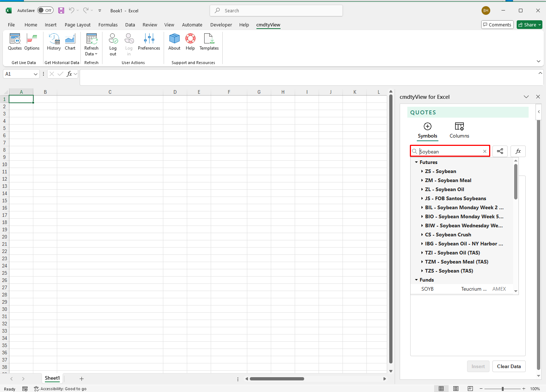Screen dimensions: 546x392
Task: Select the SOYB Teucrium fund row
Action: point(462,289)
